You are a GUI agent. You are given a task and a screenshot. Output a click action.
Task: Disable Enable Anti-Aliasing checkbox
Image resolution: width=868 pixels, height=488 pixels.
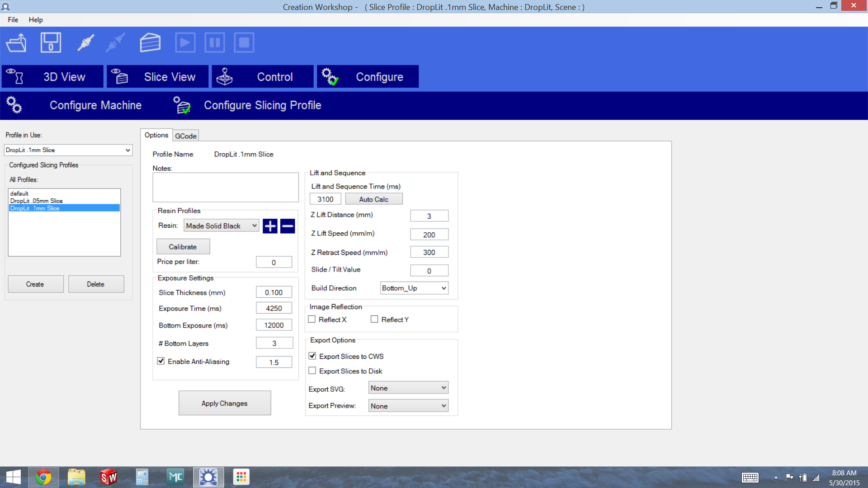161,361
